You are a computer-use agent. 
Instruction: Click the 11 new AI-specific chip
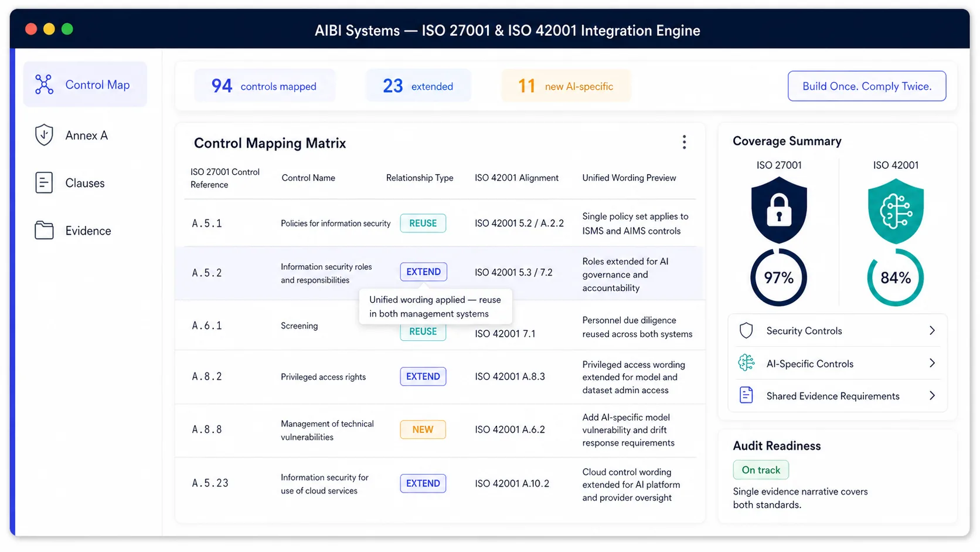(566, 86)
